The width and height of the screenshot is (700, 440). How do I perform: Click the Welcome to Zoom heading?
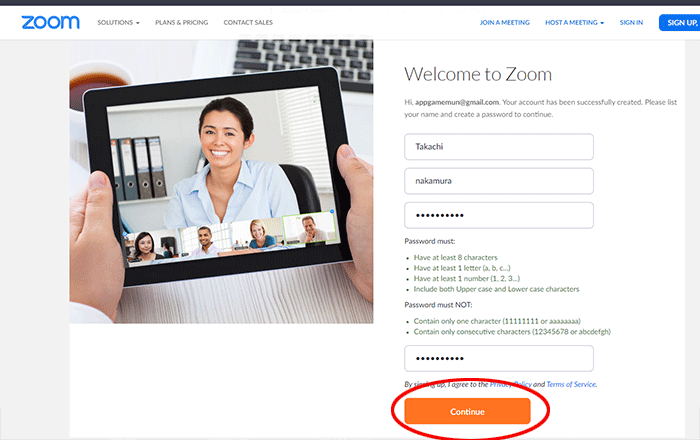(x=478, y=74)
